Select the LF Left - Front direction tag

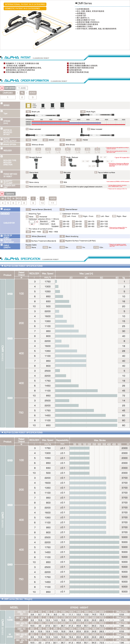coord(64,216)
